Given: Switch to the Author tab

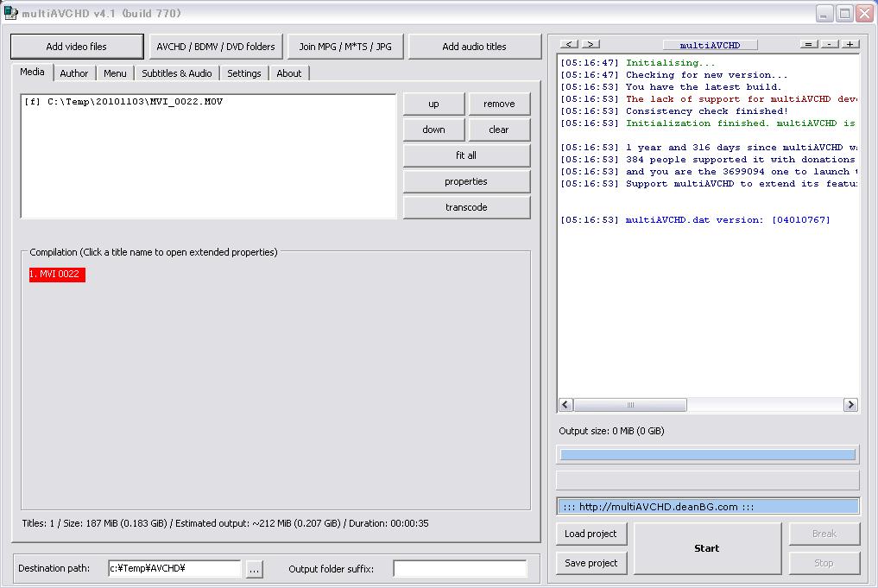Looking at the screenshot, I should 74,73.
